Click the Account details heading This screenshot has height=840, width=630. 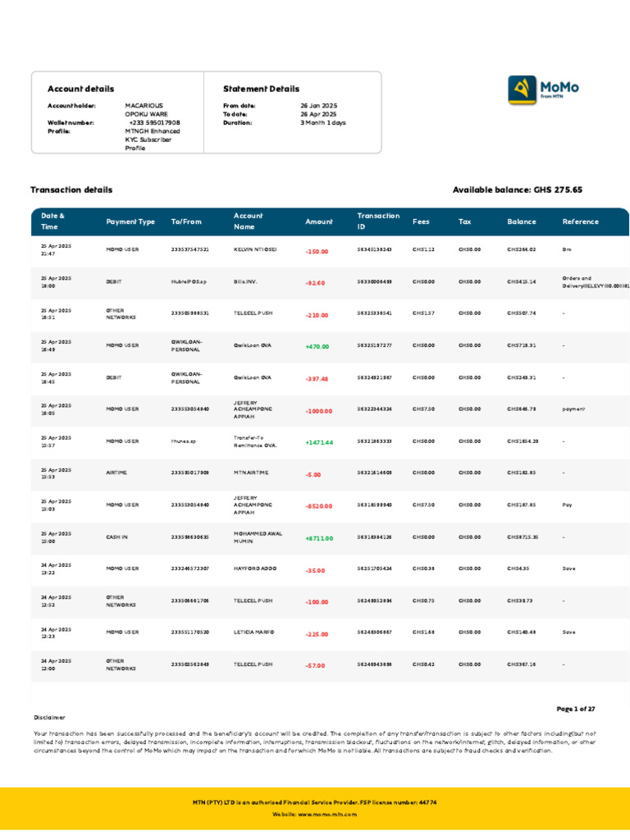[x=81, y=89]
